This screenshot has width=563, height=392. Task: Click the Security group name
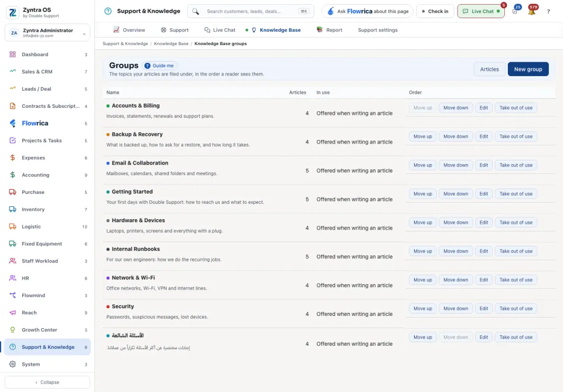coord(123,306)
